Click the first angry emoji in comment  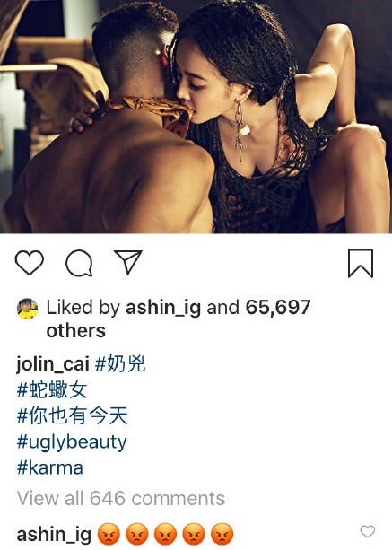click(x=109, y=534)
